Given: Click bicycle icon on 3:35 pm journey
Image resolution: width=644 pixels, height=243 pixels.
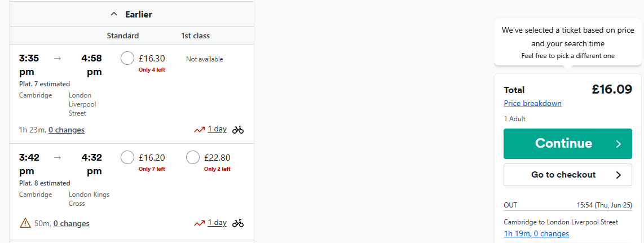Looking at the screenshot, I should click(x=238, y=130).
